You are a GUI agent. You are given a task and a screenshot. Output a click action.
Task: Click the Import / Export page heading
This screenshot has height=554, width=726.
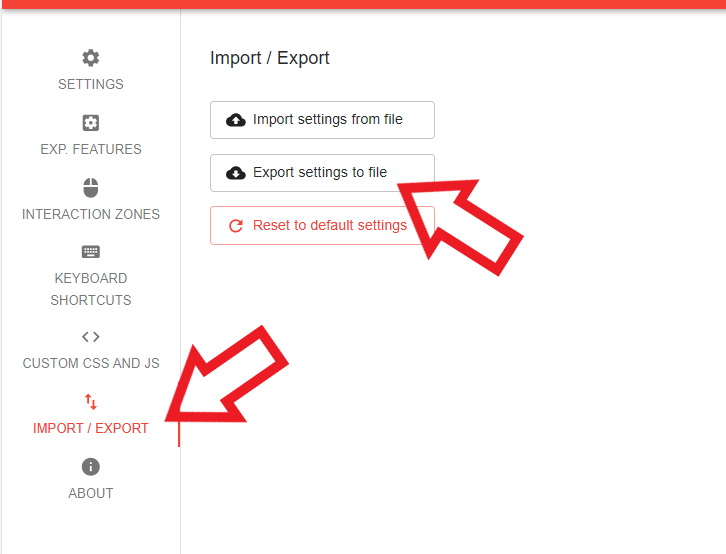269,58
